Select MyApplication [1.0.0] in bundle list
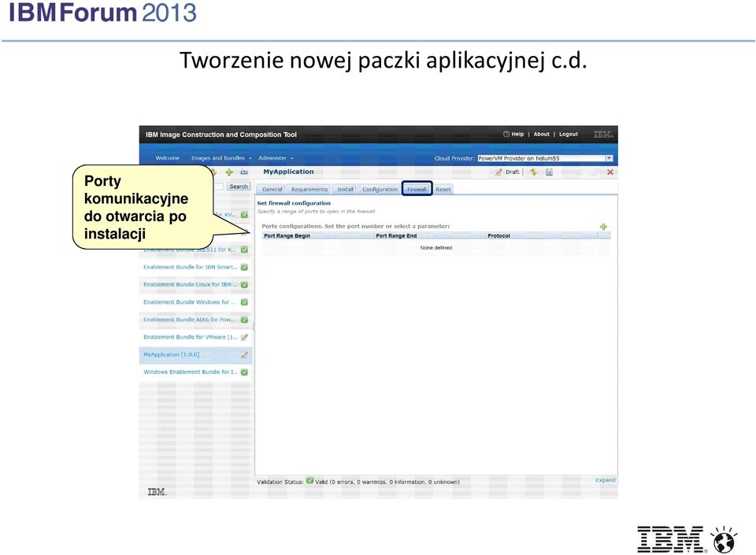 (x=196, y=354)
